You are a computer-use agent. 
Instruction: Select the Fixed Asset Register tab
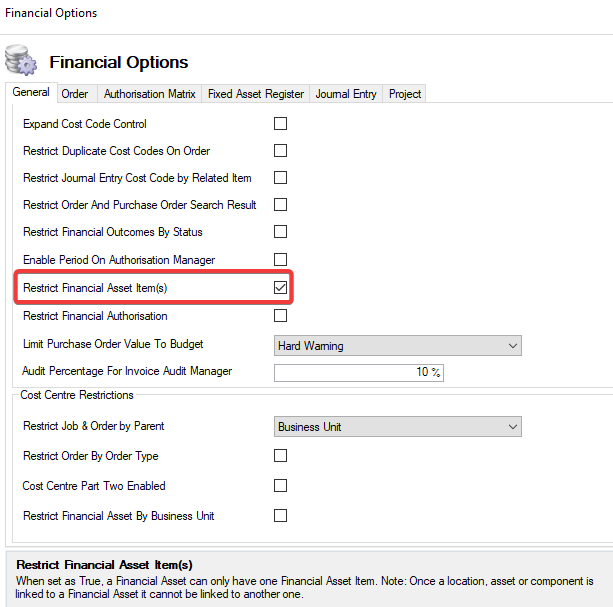point(255,94)
